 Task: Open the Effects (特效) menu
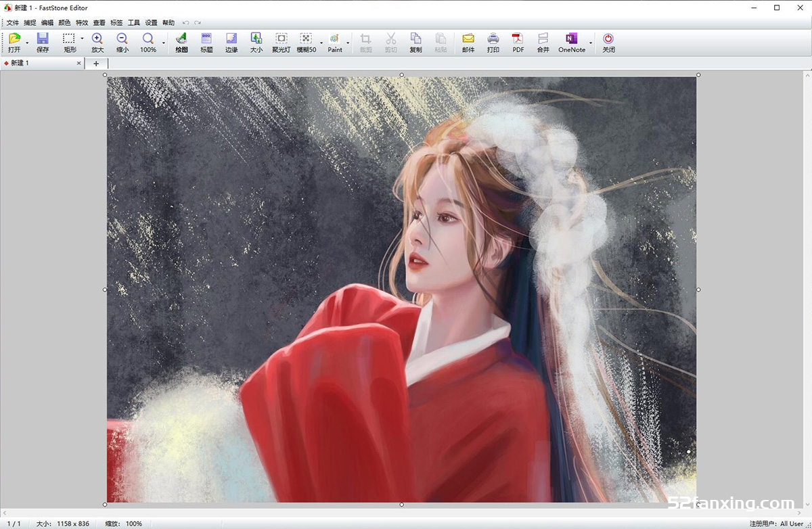click(x=82, y=22)
